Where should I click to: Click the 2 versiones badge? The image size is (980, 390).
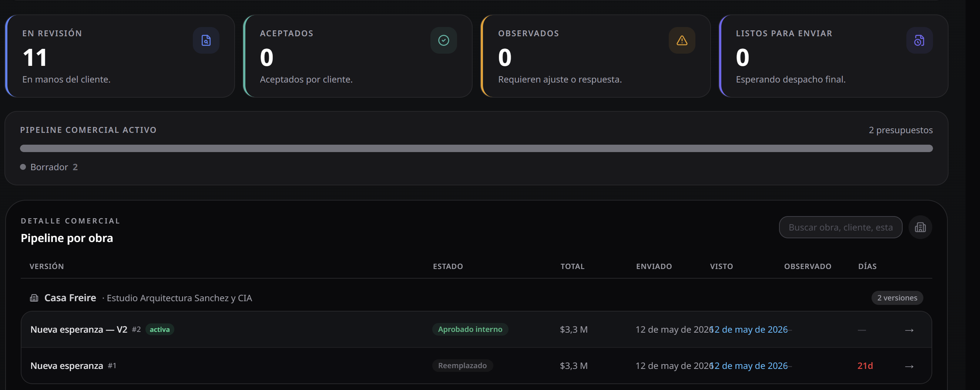897,298
